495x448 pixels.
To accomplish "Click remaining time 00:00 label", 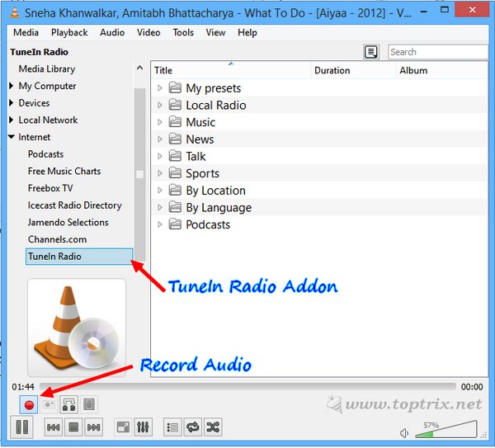I will 472,387.
